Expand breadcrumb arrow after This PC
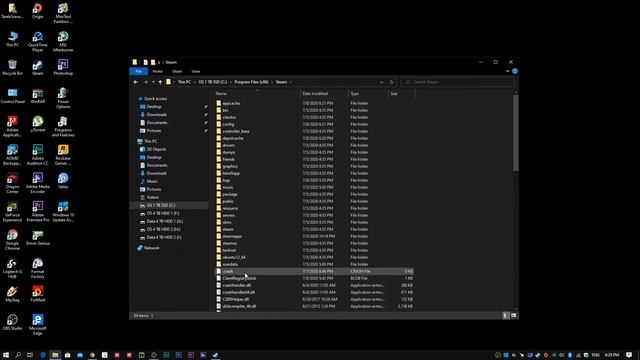Viewport: 640px width, 360px height. tap(195, 82)
